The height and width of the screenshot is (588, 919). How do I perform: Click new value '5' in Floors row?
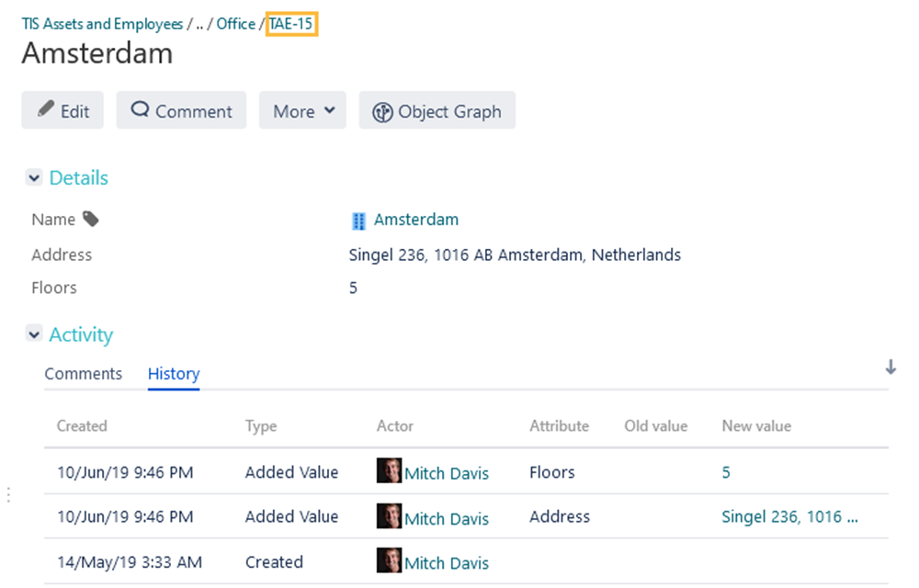[x=726, y=472]
